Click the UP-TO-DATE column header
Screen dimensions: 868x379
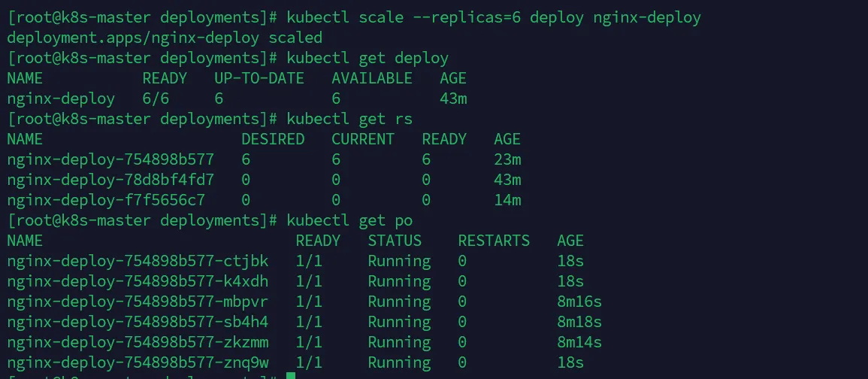pyautogui.click(x=259, y=79)
